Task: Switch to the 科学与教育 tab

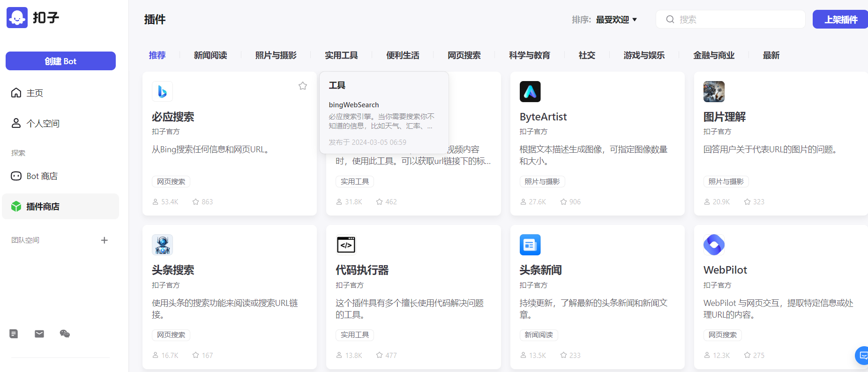Action: pyautogui.click(x=530, y=55)
